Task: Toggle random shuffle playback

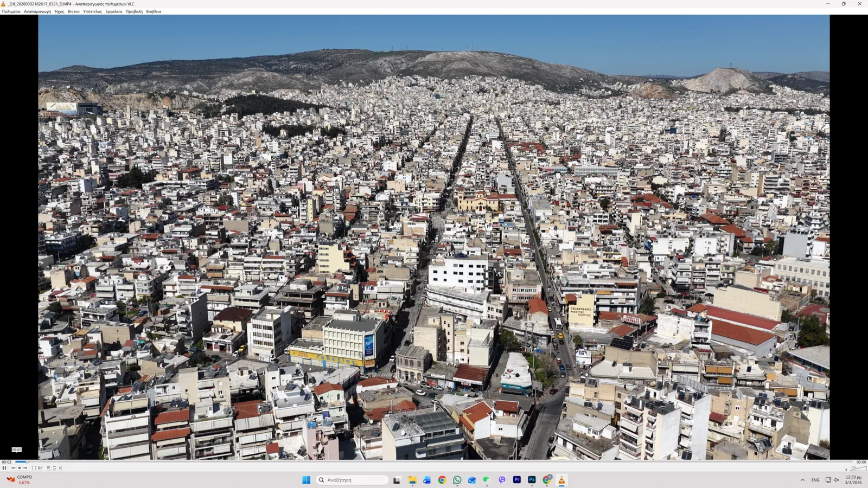Action: coord(60,468)
